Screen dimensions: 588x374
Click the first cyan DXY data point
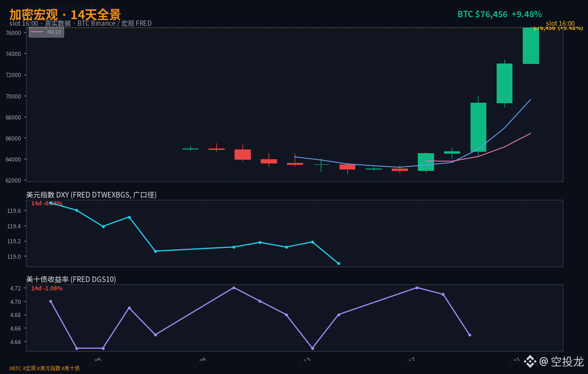[x=51, y=203]
